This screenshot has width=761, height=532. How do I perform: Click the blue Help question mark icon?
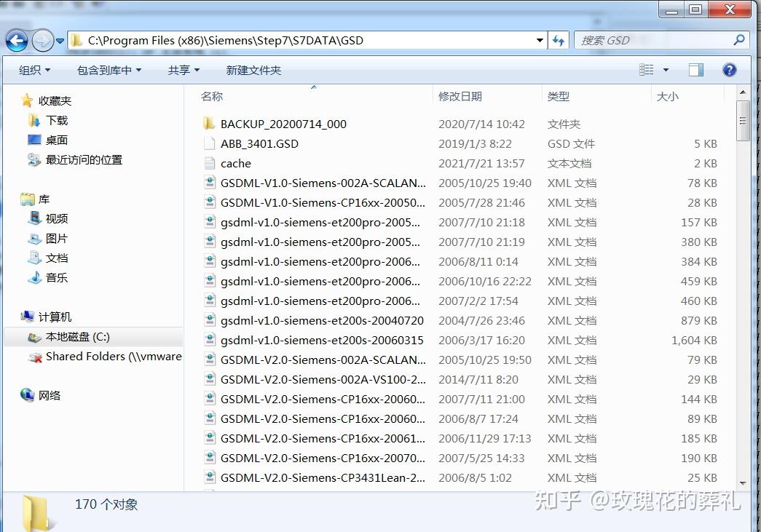coord(730,70)
